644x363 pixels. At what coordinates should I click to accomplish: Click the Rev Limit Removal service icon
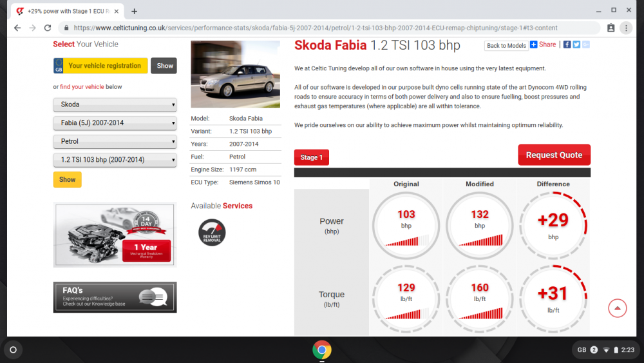(x=212, y=233)
